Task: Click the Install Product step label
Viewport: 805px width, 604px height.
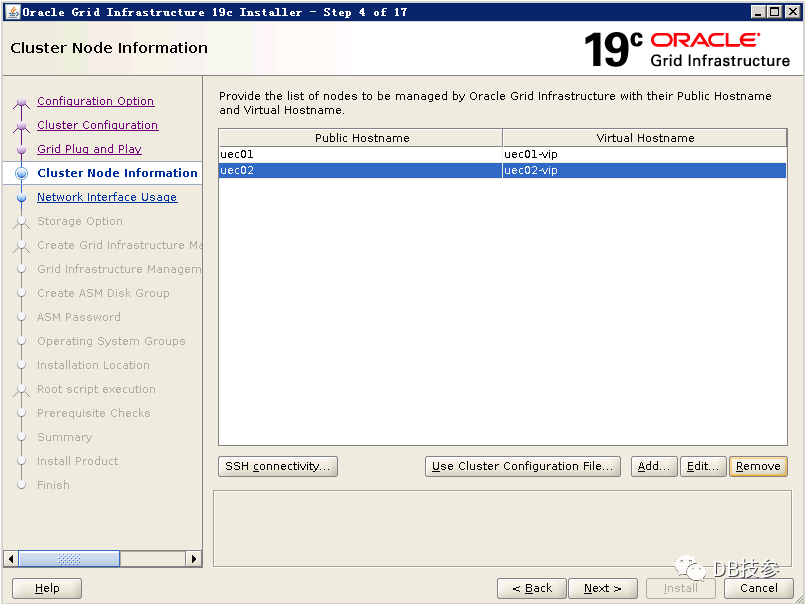Action: pyautogui.click(x=78, y=461)
